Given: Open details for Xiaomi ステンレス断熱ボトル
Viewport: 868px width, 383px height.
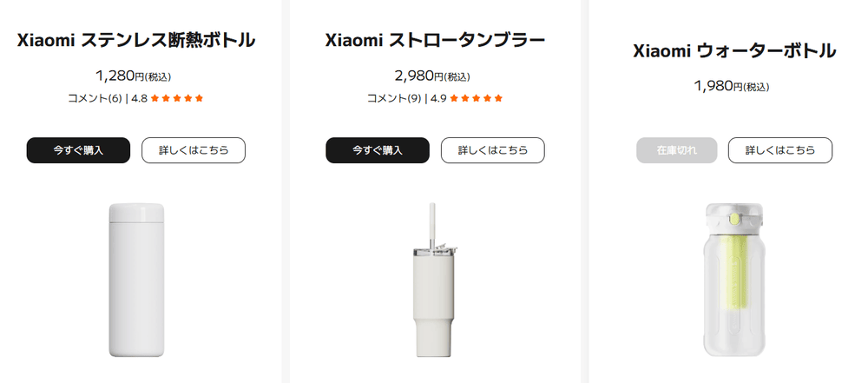Looking at the screenshot, I should point(194,150).
